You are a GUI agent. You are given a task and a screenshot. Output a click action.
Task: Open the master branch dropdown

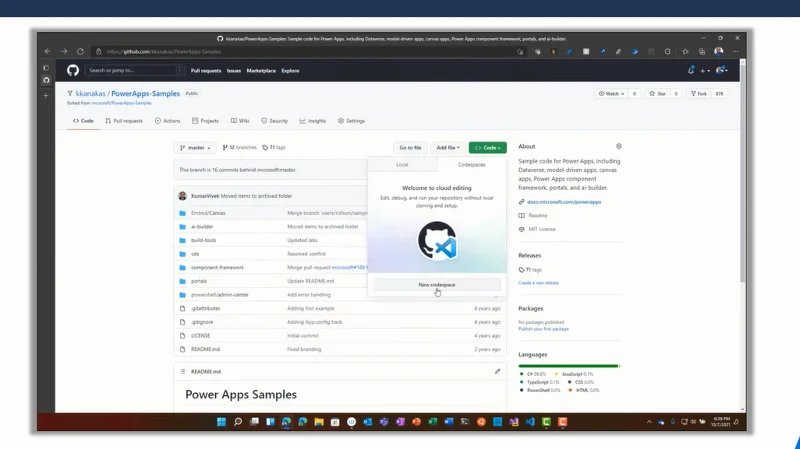195,147
